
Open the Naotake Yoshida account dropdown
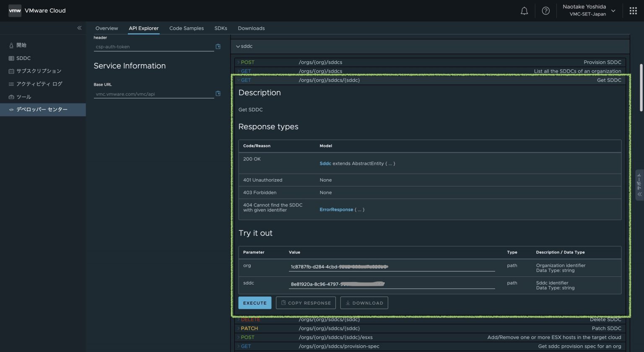click(x=589, y=10)
